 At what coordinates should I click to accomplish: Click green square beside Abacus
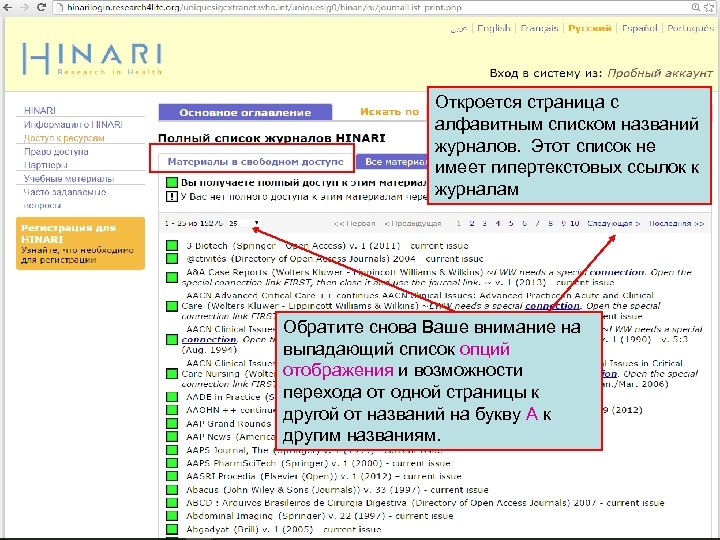[x=172, y=489]
